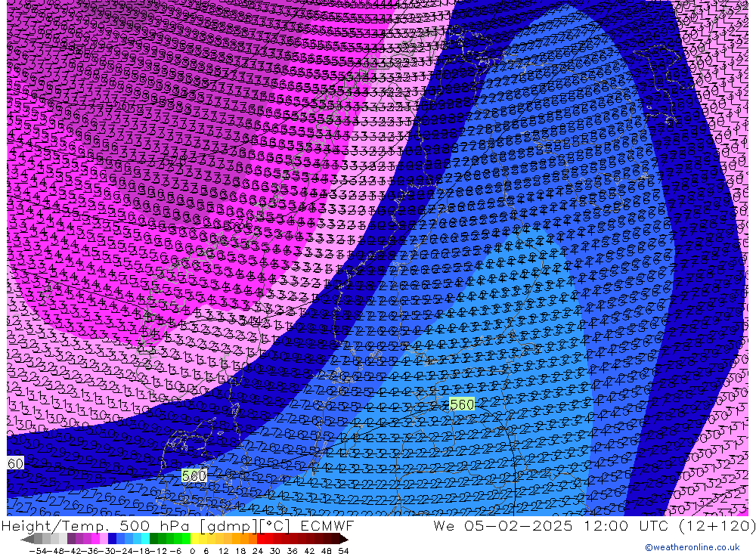Click the 560 contour label on the dark blue band
This screenshot has height=554, width=756.
coord(194,476)
